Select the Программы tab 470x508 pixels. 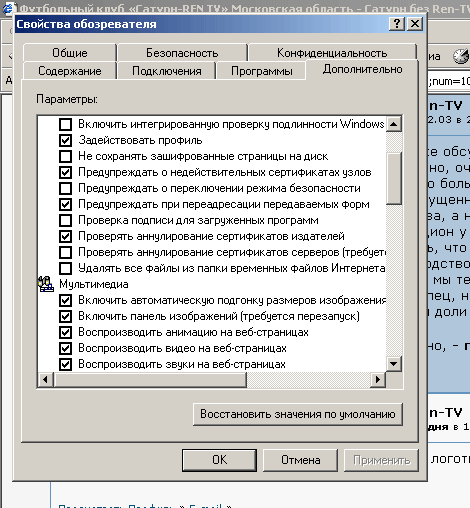click(x=262, y=71)
